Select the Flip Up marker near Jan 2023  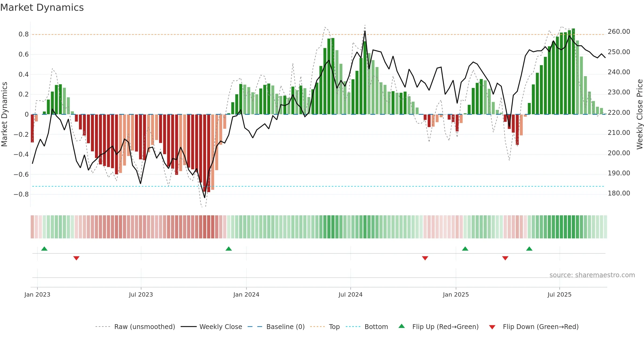click(44, 249)
